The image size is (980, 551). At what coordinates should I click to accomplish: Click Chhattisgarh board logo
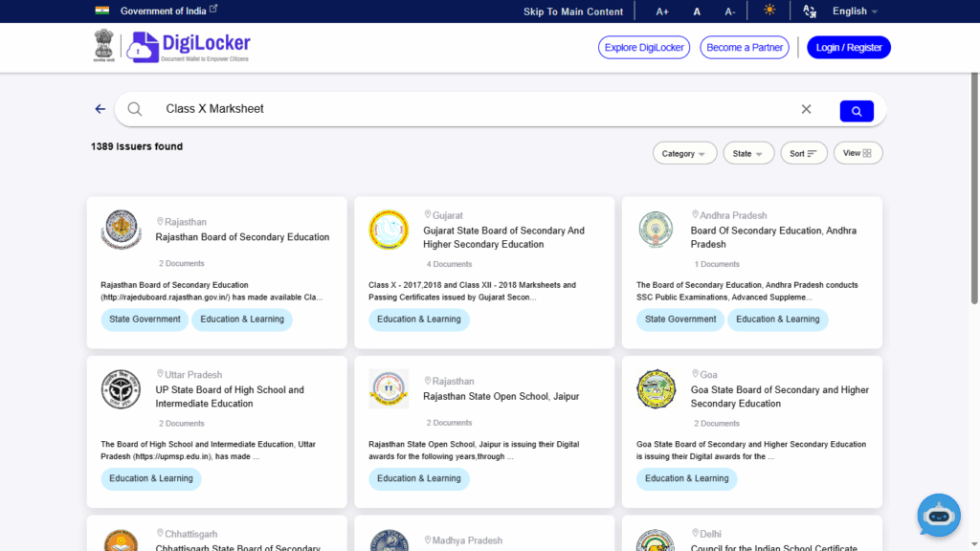(x=122, y=540)
